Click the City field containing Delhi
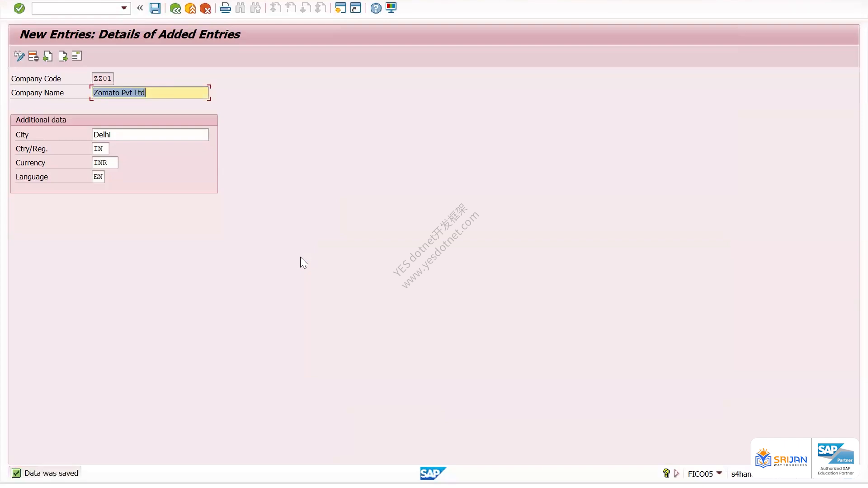 pyautogui.click(x=150, y=135)
